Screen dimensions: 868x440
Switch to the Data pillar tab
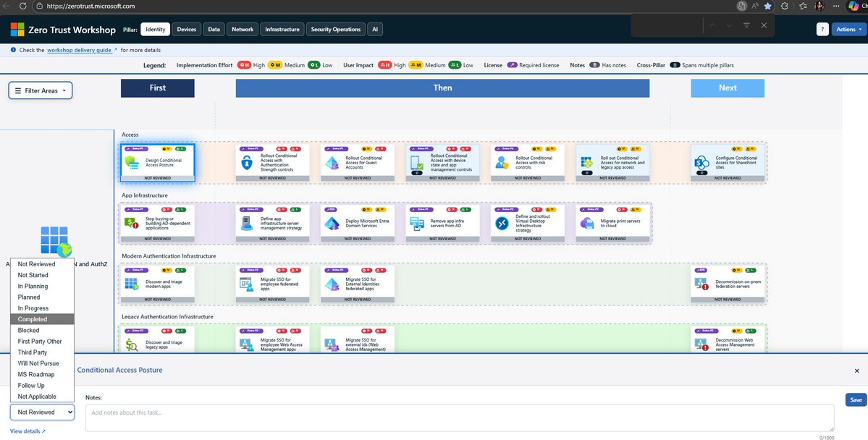pos(214,30)
